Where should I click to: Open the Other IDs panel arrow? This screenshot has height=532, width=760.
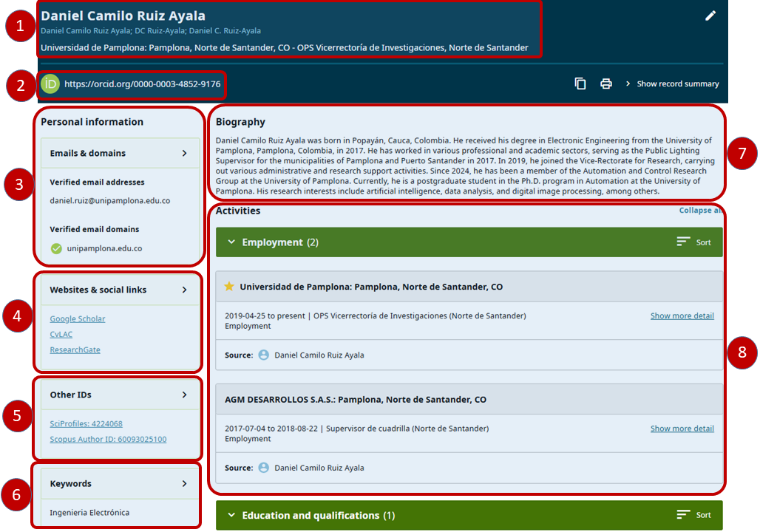(x=184, y=395)
